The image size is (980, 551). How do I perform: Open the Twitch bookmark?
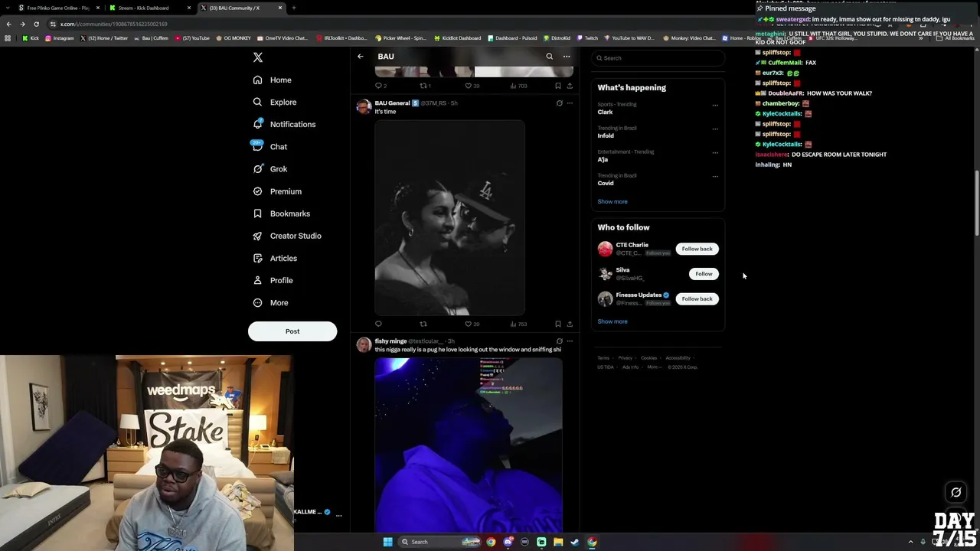[x=588, y=38]
